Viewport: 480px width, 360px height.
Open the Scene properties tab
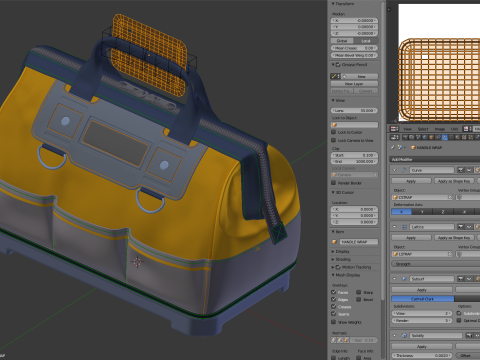tap(418, 137)
